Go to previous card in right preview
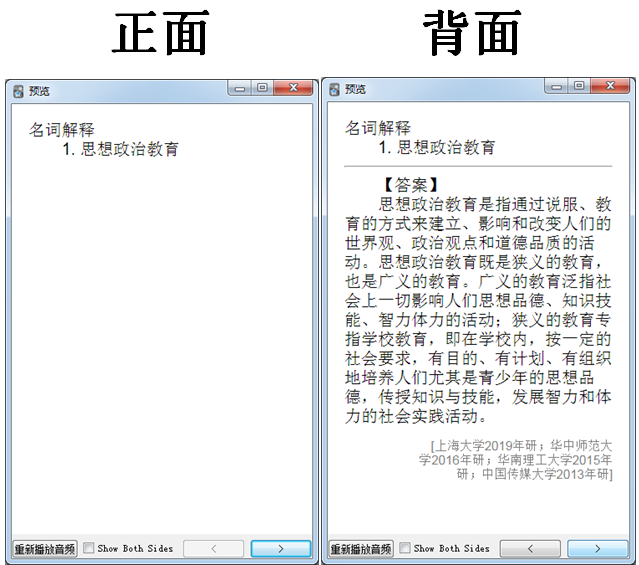Image resolution: width=639 pixels, height=565 pixels. coord(530,549)
